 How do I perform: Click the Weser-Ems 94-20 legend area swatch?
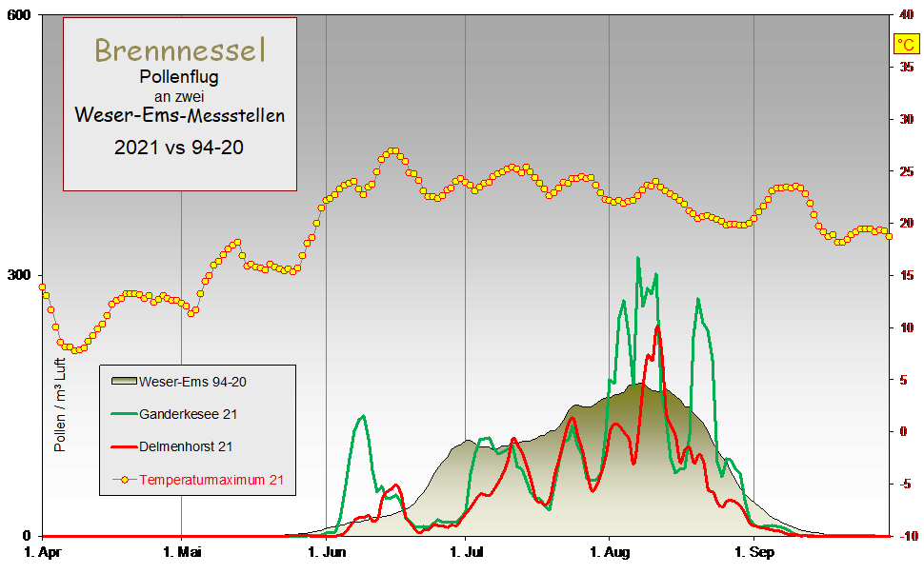click(x=124, y=382)
